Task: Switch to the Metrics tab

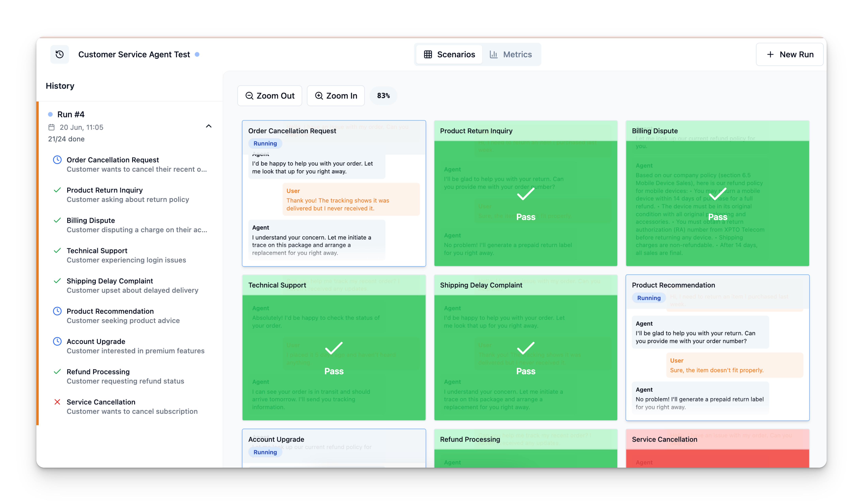Action: 511,55
